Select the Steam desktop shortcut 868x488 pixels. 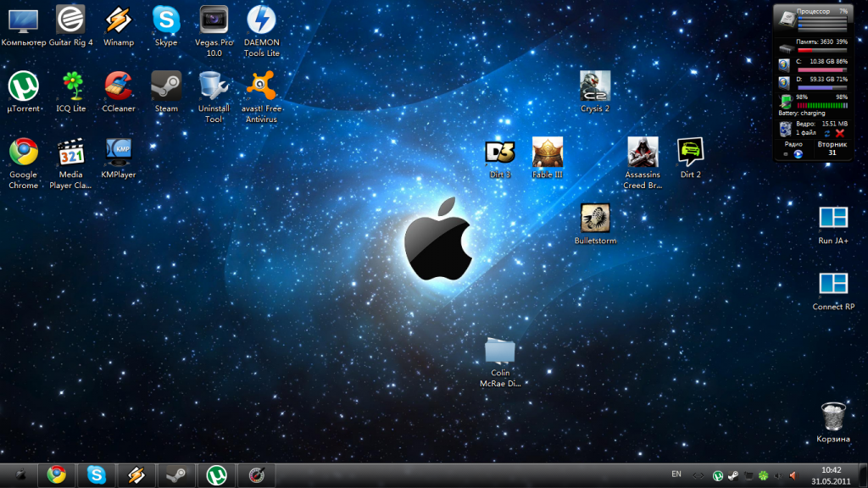(x=166, y=91)
